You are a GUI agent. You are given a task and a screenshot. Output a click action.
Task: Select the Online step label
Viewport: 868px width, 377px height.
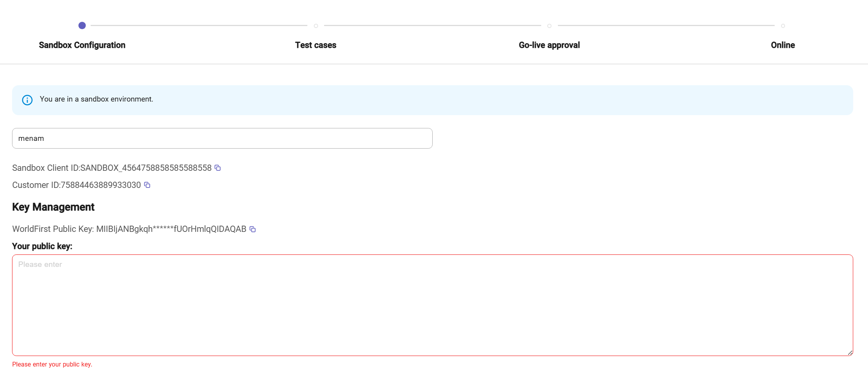[782, 45]
